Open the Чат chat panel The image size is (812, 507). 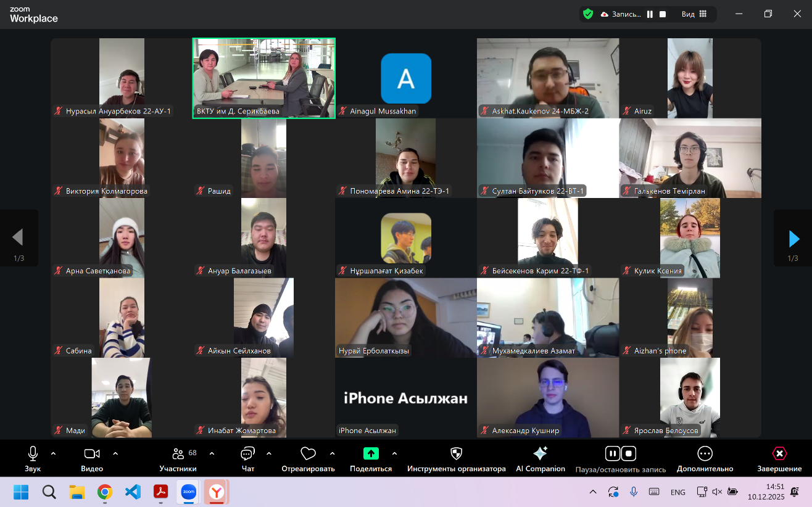(x=247, y=455)
